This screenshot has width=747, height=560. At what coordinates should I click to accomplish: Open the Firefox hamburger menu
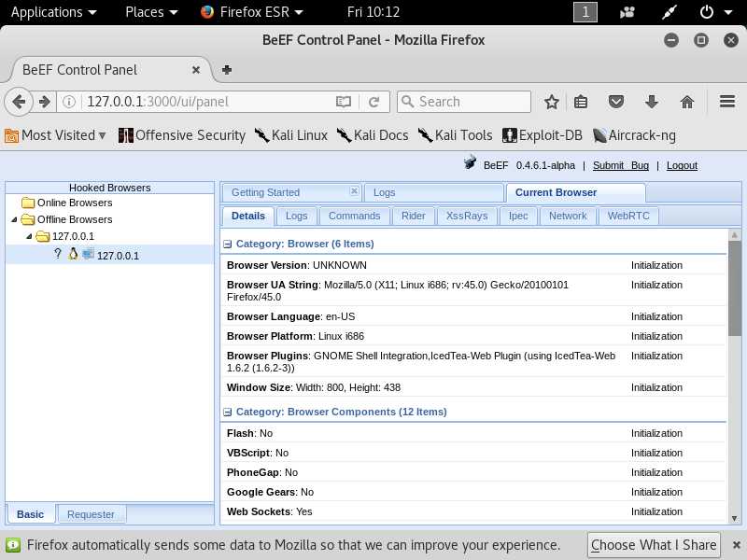[727, 102]
